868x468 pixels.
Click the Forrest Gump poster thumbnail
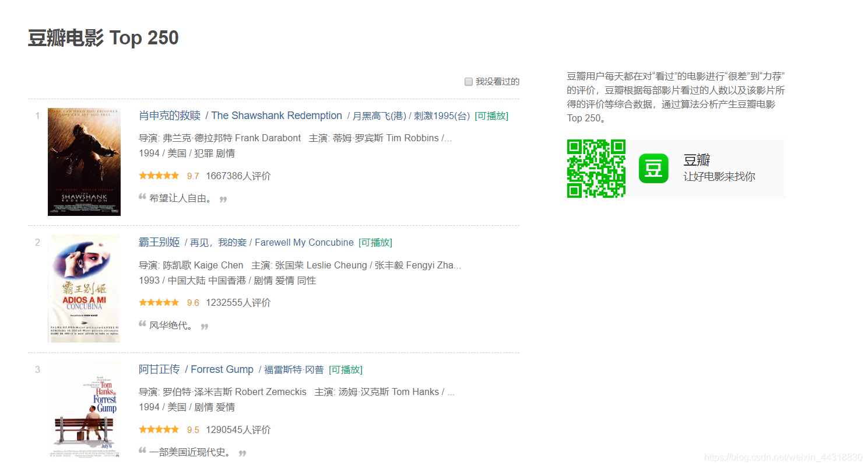coord(84,411)
